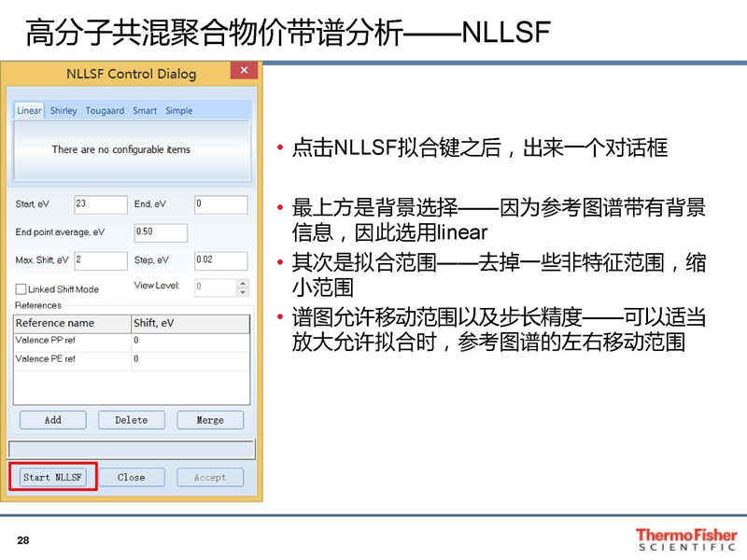Enable the Linked Shift Mode checkbox
The width and height of the screenshot is (747, 560).
point(21,289)
